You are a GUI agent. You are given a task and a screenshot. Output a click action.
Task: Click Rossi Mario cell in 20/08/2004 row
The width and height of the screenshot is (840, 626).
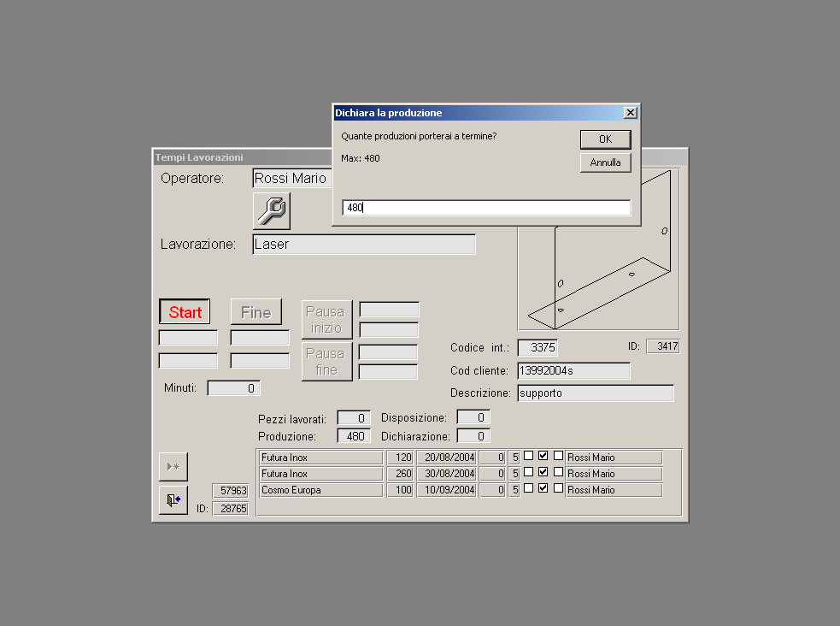614,458
